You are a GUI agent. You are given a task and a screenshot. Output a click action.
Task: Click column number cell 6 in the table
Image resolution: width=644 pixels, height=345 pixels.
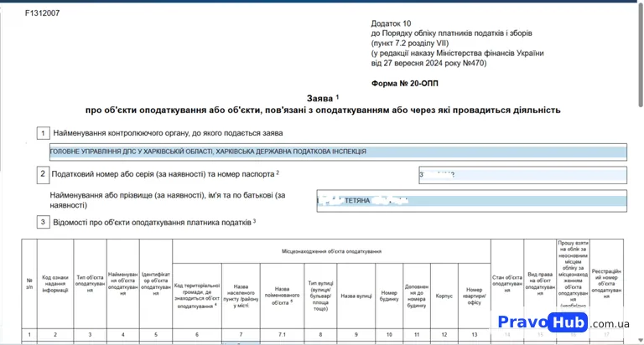point(197,334)
